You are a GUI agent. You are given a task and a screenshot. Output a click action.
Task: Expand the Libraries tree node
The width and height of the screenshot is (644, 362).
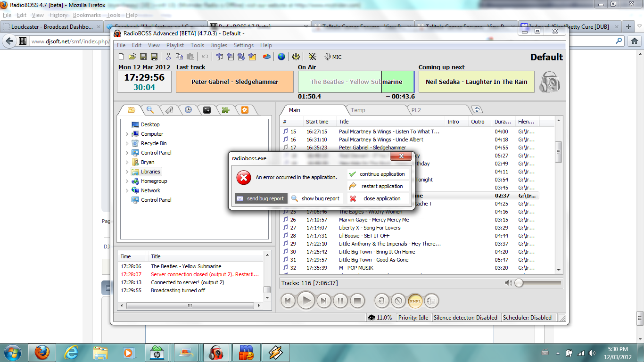(127, 172)
